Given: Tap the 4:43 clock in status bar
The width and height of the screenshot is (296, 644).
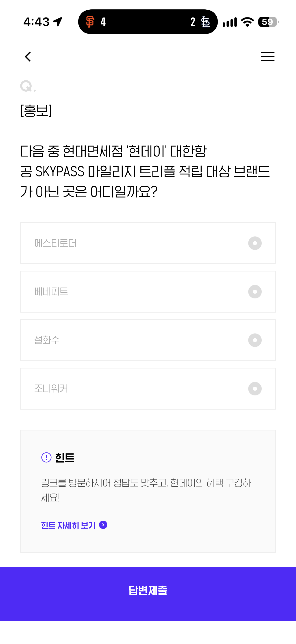Looking at the screenshot, I should coord(36,22).
